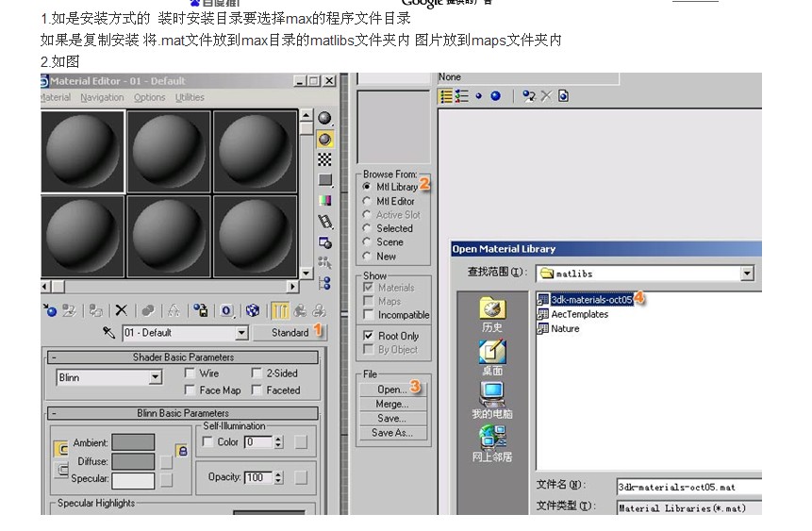This screenshot has width=812, height=531.
Task: Switch browser to View Small Icons
Action: (478, 96)
